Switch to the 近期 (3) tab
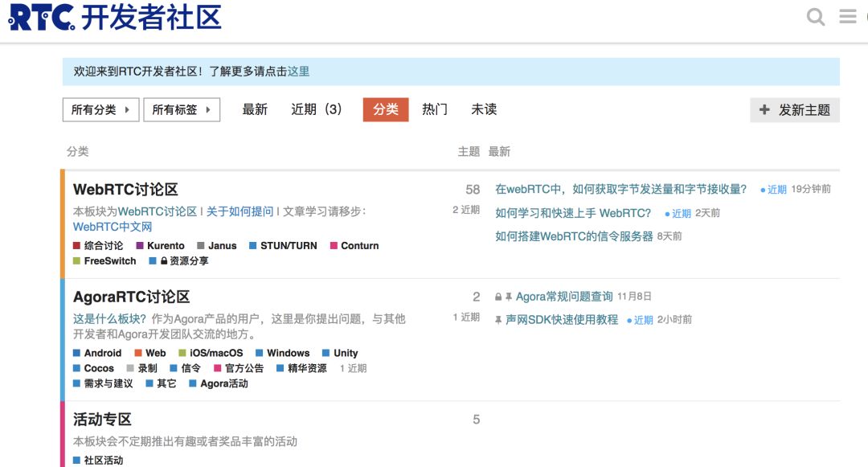 [317, 109]
